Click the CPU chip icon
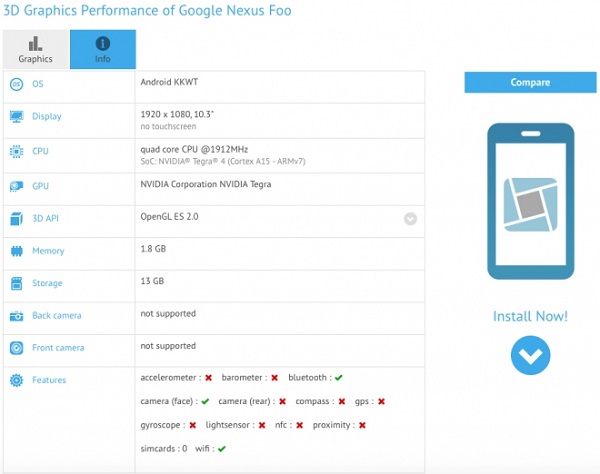Image resolution: width=600 pixels, height=474 pixels. click(x=16, y=151)
